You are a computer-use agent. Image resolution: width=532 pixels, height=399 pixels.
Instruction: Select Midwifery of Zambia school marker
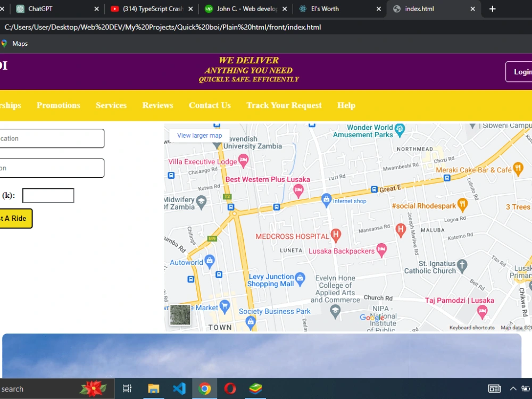tap(202, 203)
